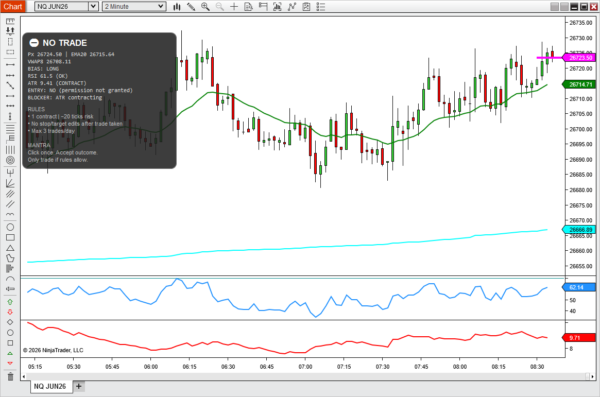
Task: Click the trash can remove-drawings icon
Action: 10,377
